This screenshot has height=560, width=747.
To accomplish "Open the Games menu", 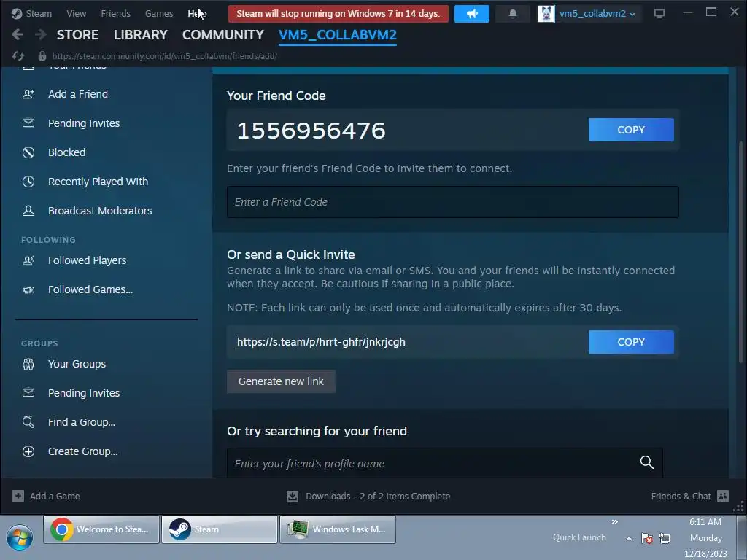I will tap(159, 13).
